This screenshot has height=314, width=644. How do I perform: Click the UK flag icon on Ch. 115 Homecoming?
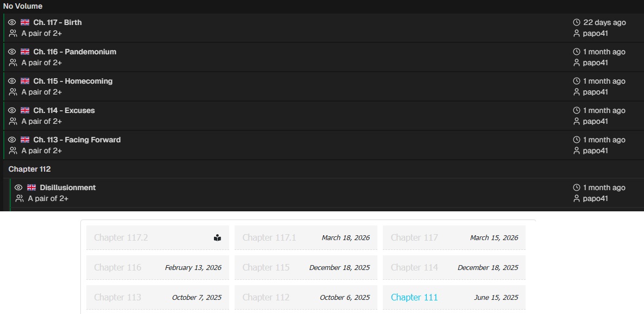[x=25, y=81]
